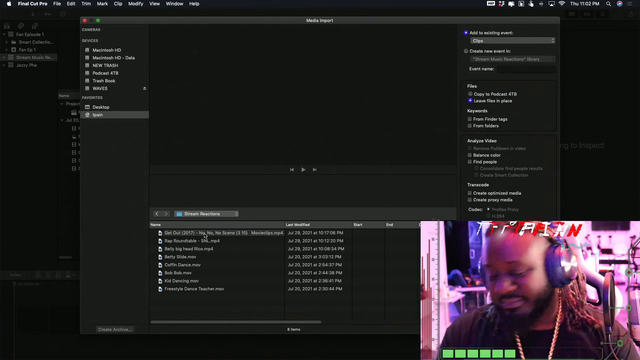The width and height of the screenshot is (640, 360).
Task: Open the Siri icon in menu bar
Action: pos(619,4)
